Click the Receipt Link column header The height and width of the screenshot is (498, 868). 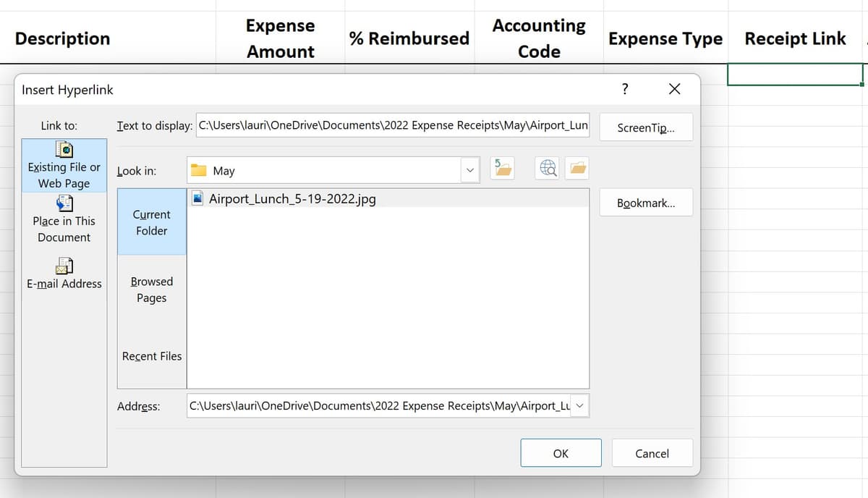click(x=795, y=38)
